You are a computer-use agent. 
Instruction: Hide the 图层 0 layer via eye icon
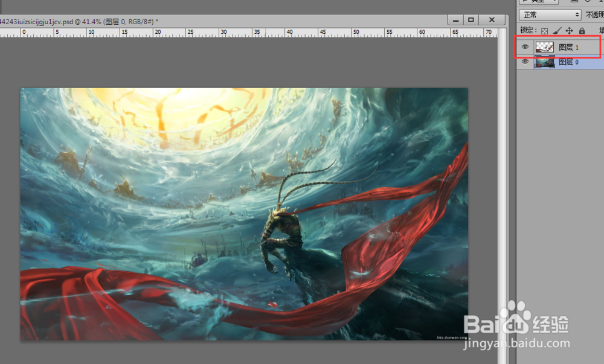point(525,62)
